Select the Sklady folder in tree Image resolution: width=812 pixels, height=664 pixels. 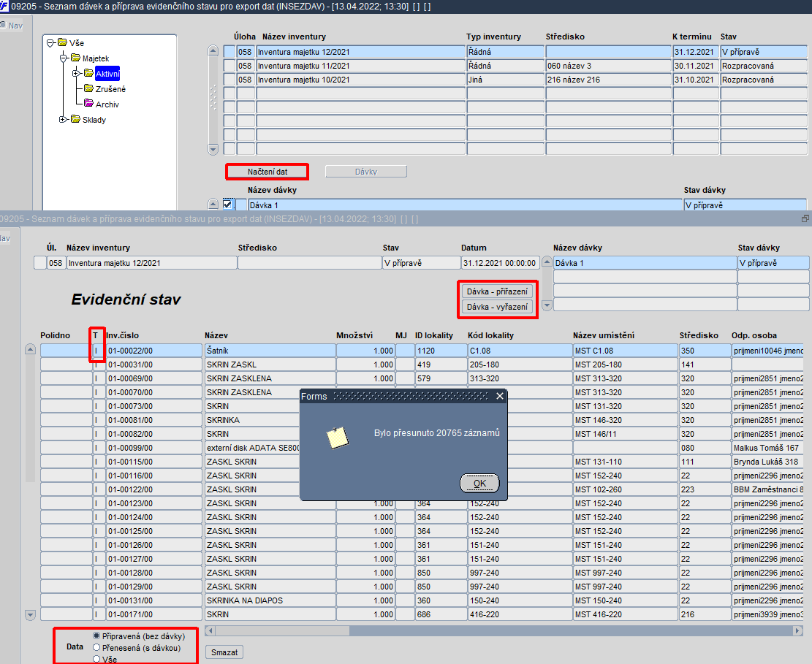[94, 120]
